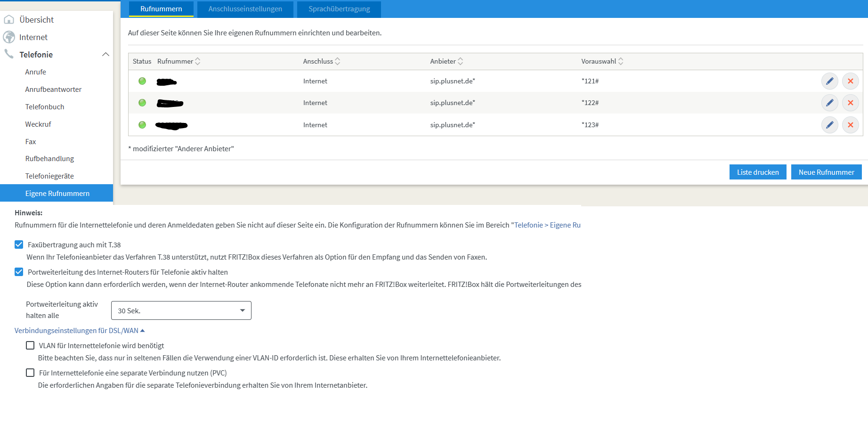Enable VLAN für Internettelefonie checkbox
Screen dimensions: 868x440
[30, 345]
